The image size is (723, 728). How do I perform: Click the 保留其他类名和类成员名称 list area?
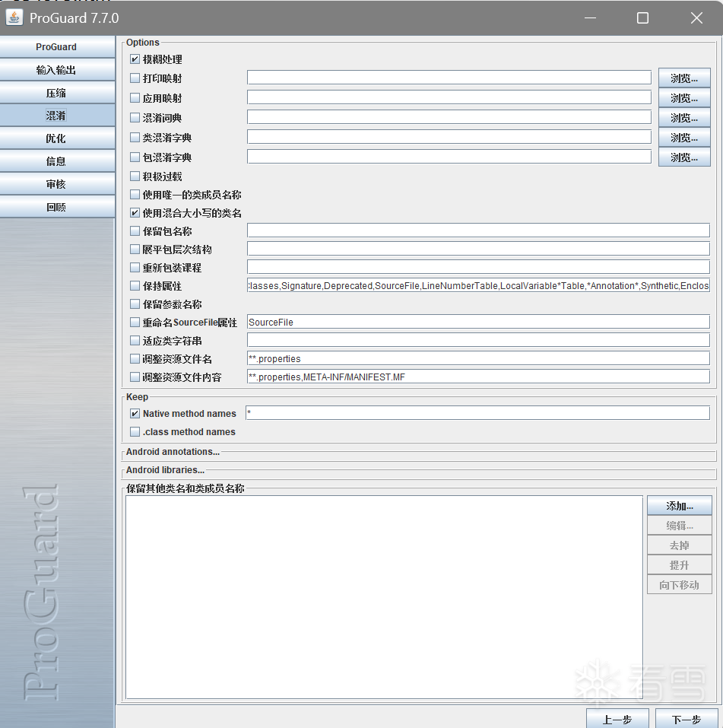point(384,597)
